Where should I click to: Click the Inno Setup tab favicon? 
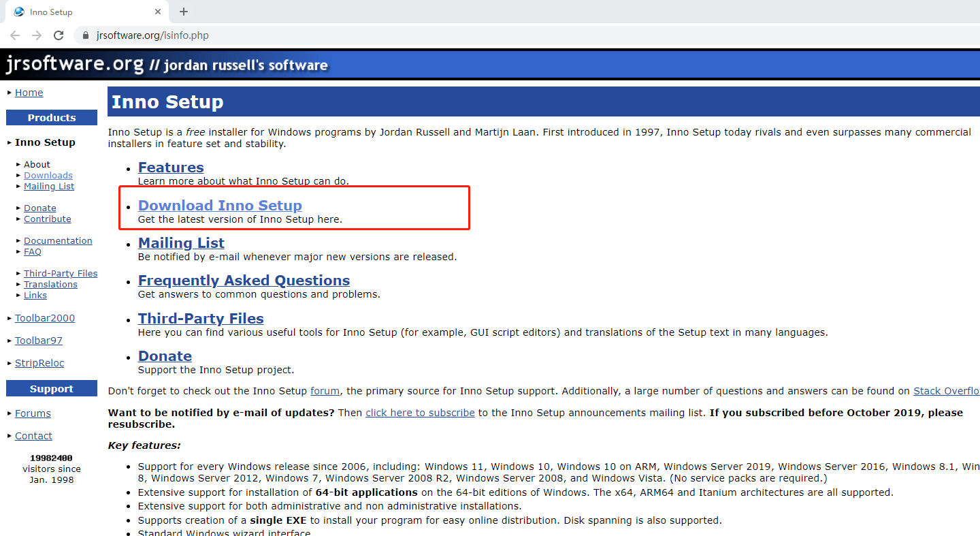[x=19, y=12]
